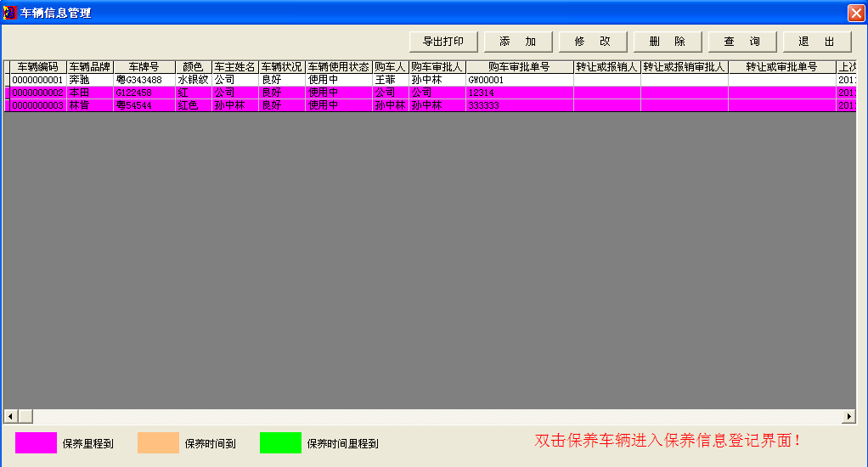Click the orange 保养时间到 color swatch
868x467 pixels.
click(158, 442)
